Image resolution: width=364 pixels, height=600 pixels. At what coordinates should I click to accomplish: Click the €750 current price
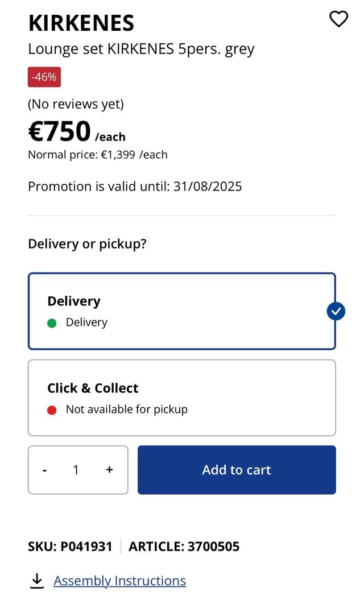(x=60, y=132)
